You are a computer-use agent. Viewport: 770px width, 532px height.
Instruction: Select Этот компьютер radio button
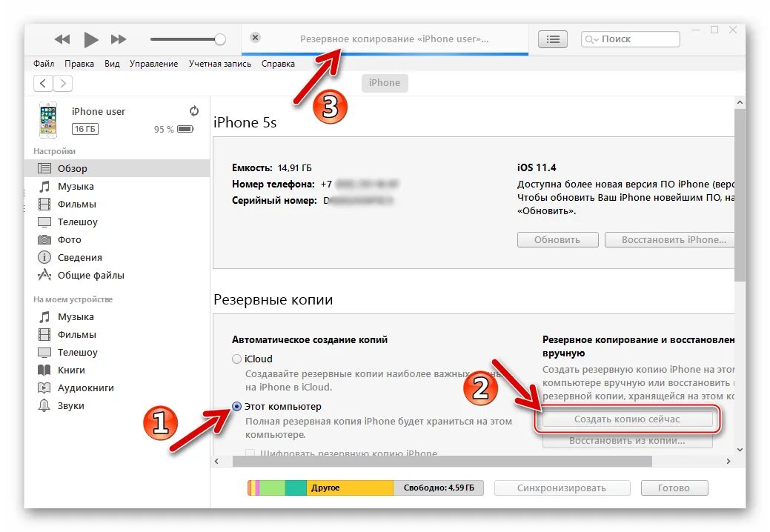[x=236, y=406]
